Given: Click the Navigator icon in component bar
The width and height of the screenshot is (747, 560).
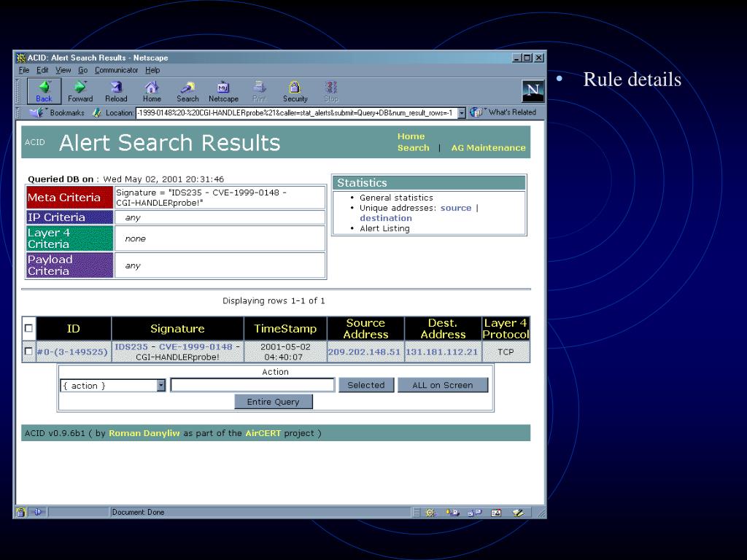Looking at the screenshot, I should (430, 513).
